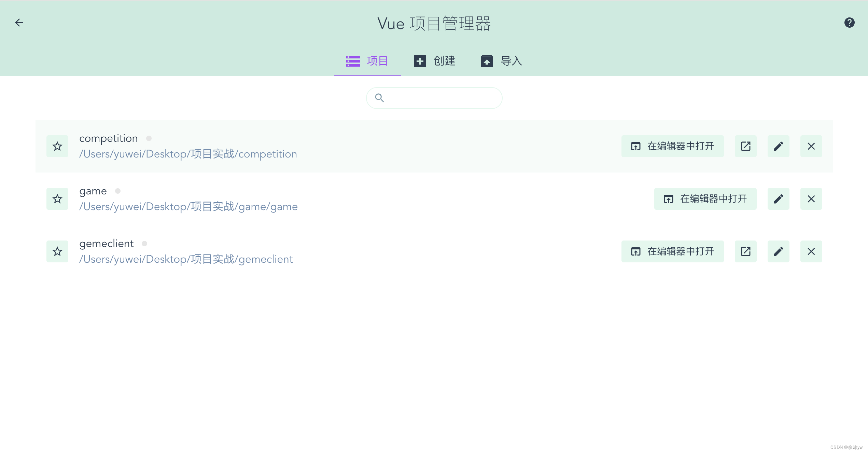Select the competition project name
The image size is (868, 453).
tap(109, 138)
